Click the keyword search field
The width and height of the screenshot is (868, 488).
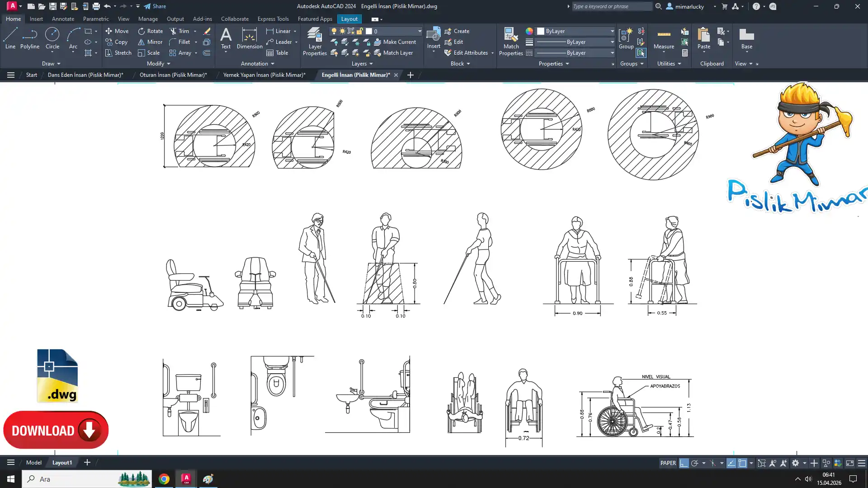610,6
